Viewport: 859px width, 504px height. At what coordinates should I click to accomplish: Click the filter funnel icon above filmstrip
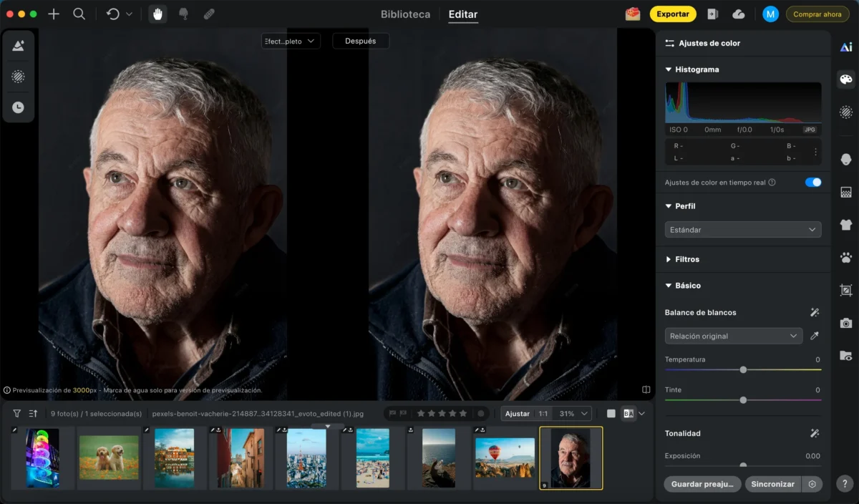[17, 414]
